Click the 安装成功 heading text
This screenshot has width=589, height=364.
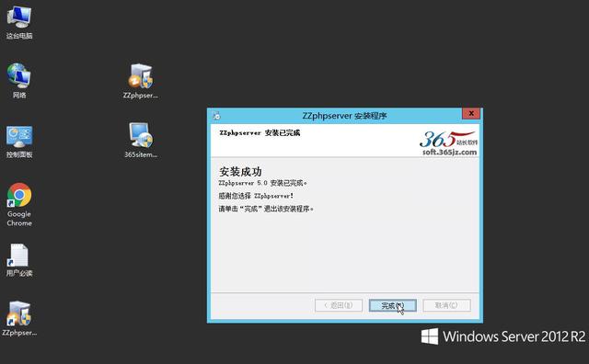pos(240,172)
